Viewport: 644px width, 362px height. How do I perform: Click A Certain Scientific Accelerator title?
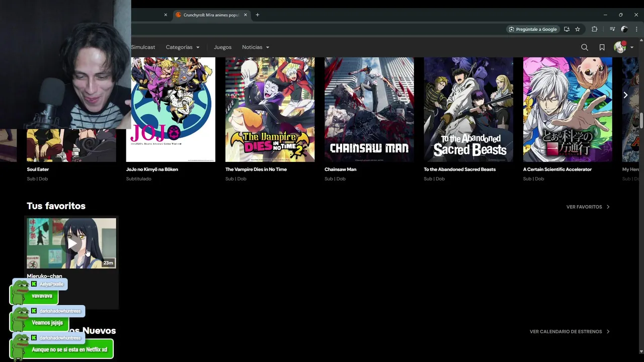[557, 169]
